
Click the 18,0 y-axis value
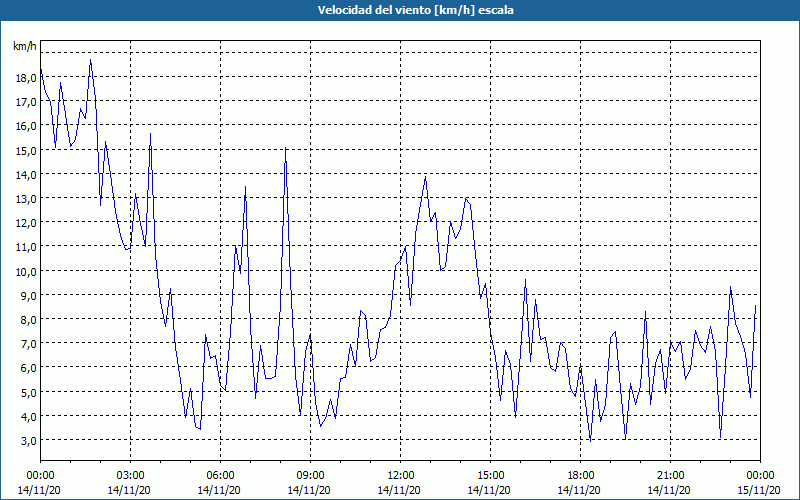coord(26,78)
